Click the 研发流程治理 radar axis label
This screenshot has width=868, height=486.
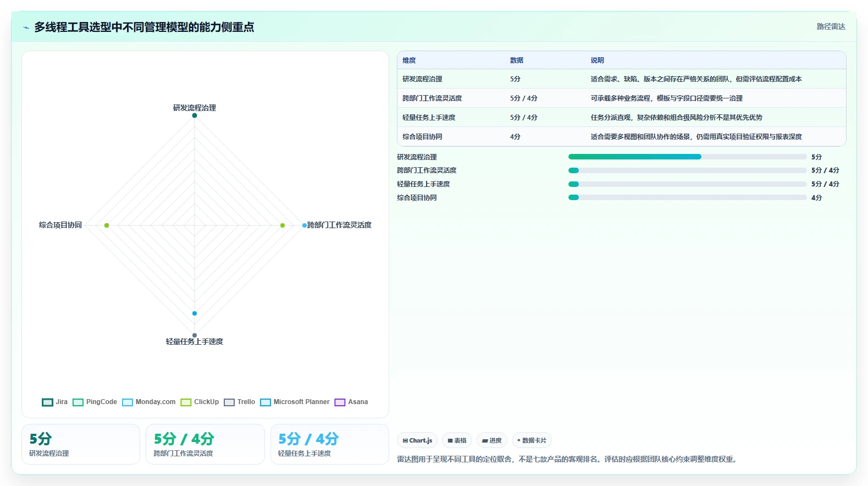(x=195, y=108)
